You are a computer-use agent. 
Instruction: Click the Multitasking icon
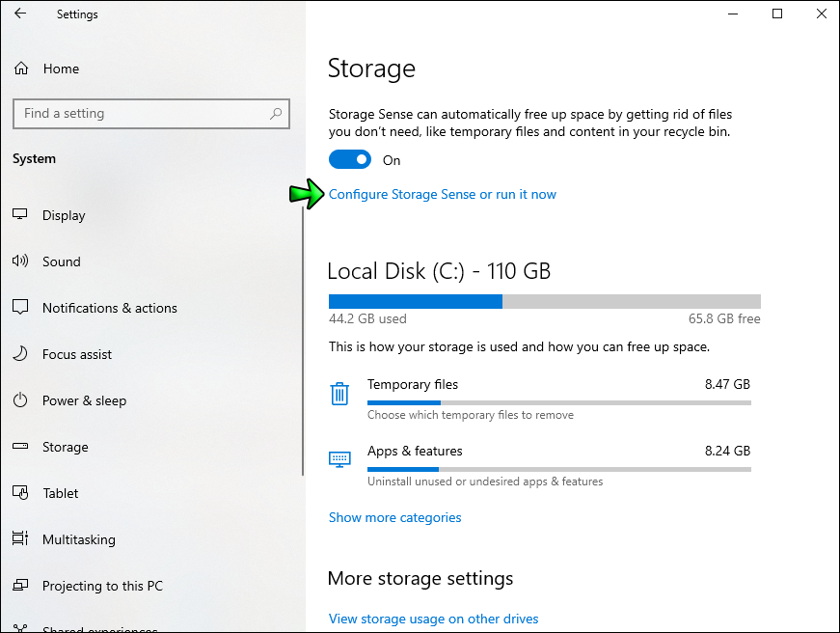click(x=20, y=539)
